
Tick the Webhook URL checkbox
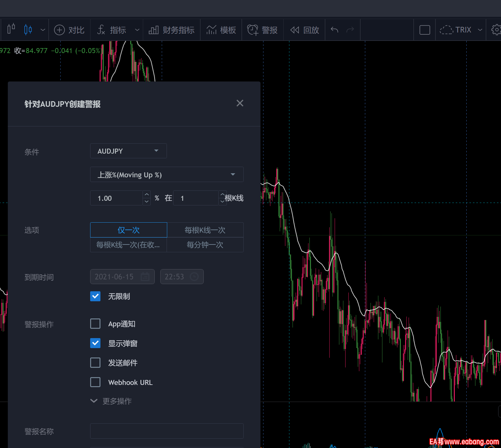[95, 382]
